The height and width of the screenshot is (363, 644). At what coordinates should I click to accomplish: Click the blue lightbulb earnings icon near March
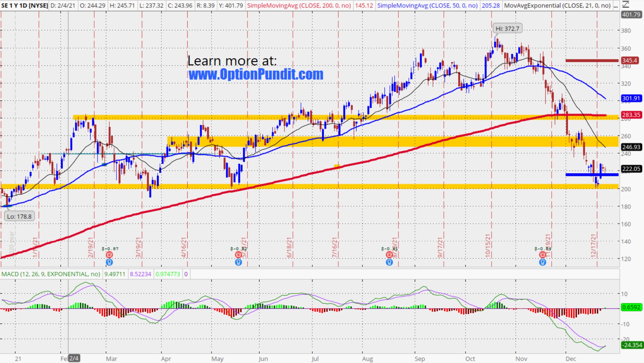[109, 262]
